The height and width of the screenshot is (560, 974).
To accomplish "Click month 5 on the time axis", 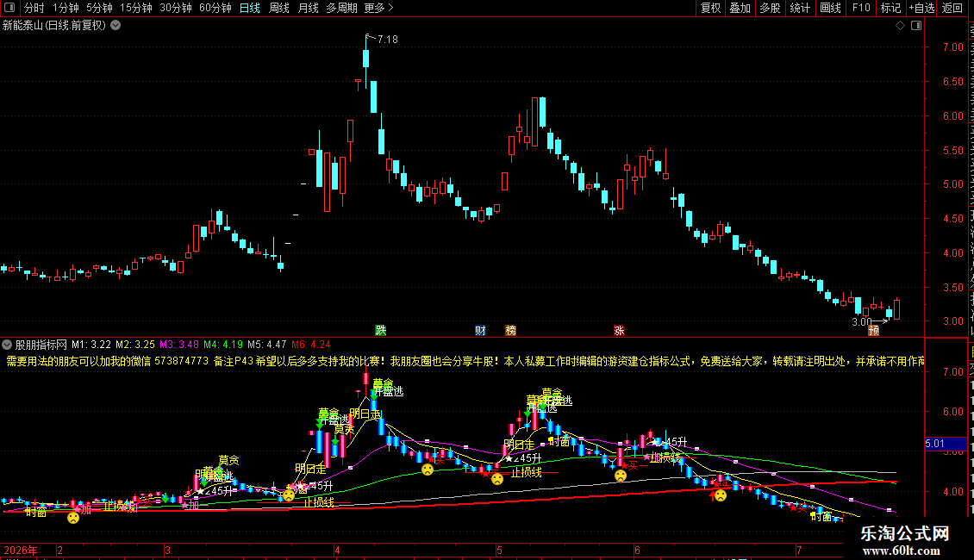I will coord(499,550).
